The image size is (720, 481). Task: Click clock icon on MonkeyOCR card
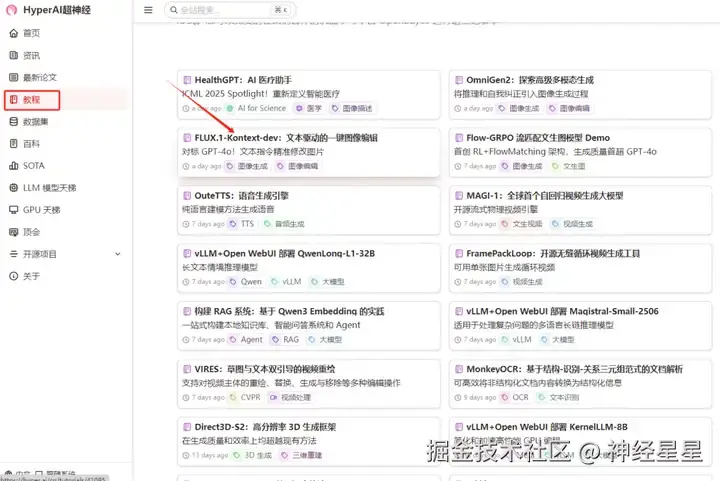tap(457, 397)
